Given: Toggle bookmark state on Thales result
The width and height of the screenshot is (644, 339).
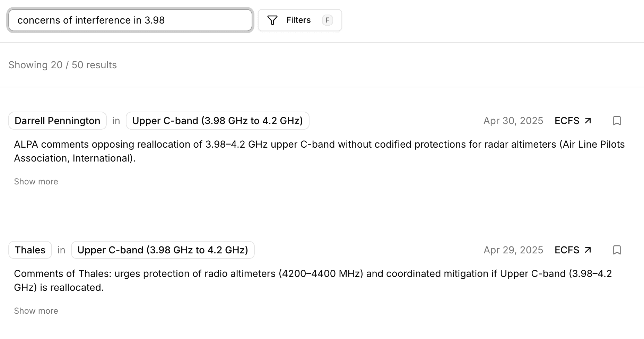Looking at the screenshot, I should click(x=617, y=250).
